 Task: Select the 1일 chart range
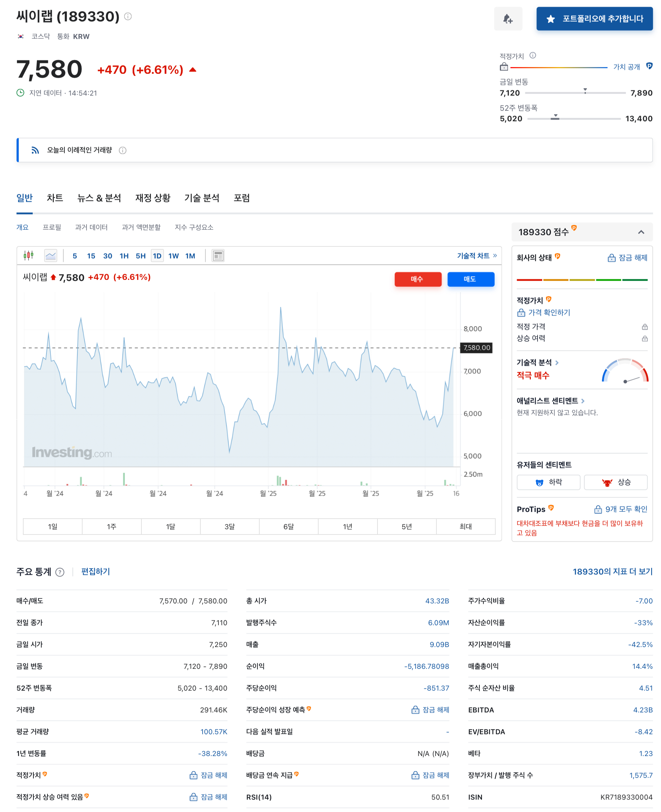coord(52,526)
